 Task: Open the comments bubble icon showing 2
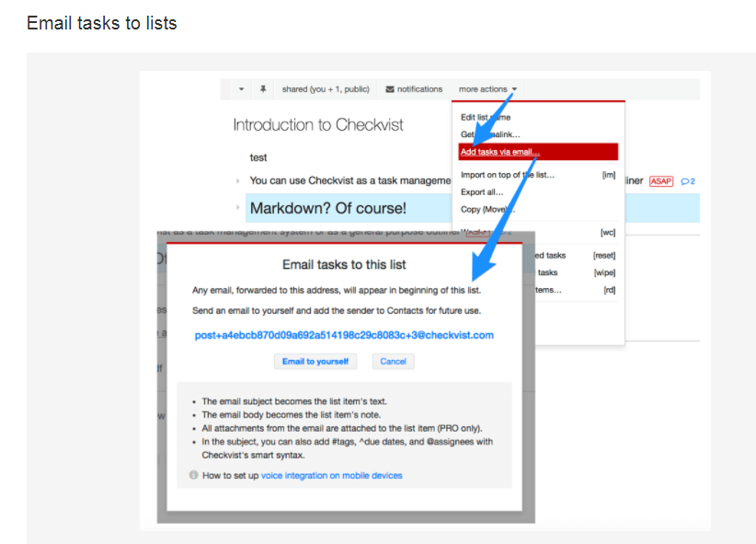pyautogui.click(x=688, y=181)
